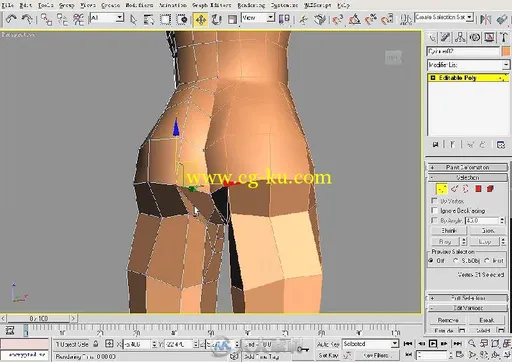Open the Edit menu
This screenshot has height=362, width=512.
(x=26, y=5)
